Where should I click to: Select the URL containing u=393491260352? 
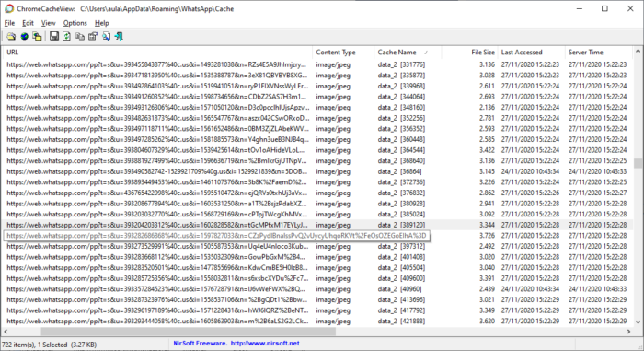(x=156, y=97)
